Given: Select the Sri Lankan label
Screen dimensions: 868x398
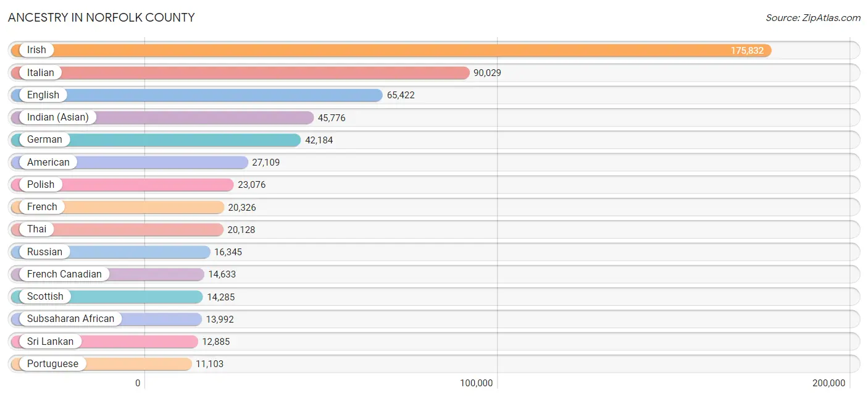Looking at the screenshot, I should pos(50,341).
